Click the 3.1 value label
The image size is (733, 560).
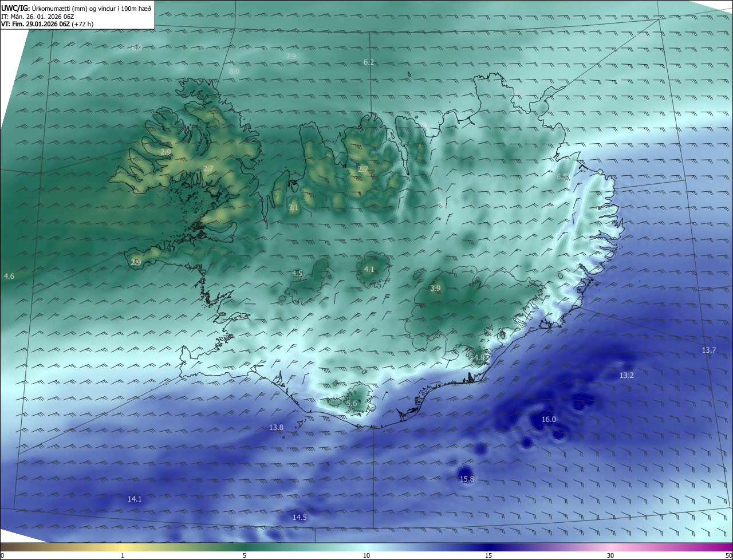293,207
